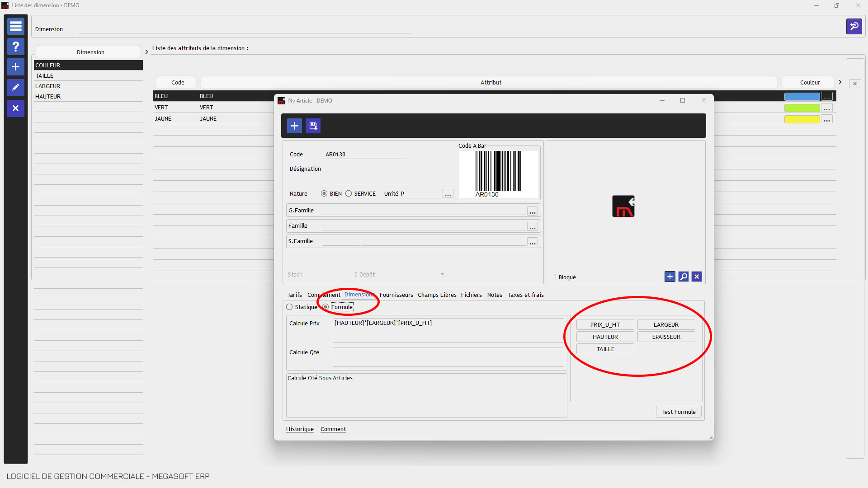Click the Dimension search field at top
868x488 pixels.
(245, 29)
